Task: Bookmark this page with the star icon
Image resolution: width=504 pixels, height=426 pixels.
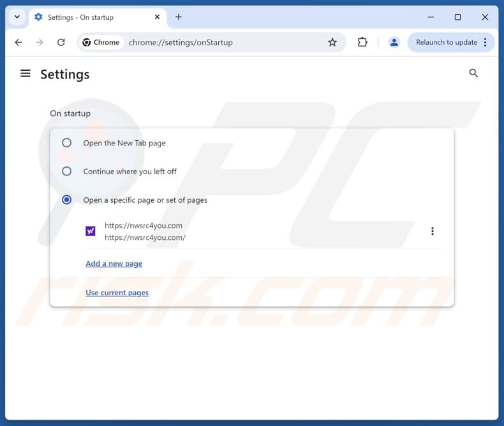Action: (x=332, y=42)
